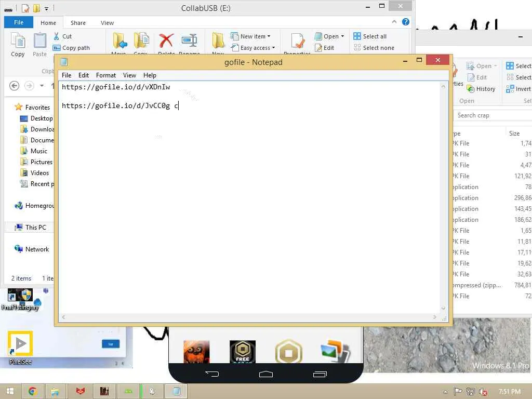Select Downloads in navigation pane
The image size is (532, 399).
click(37, 129)
